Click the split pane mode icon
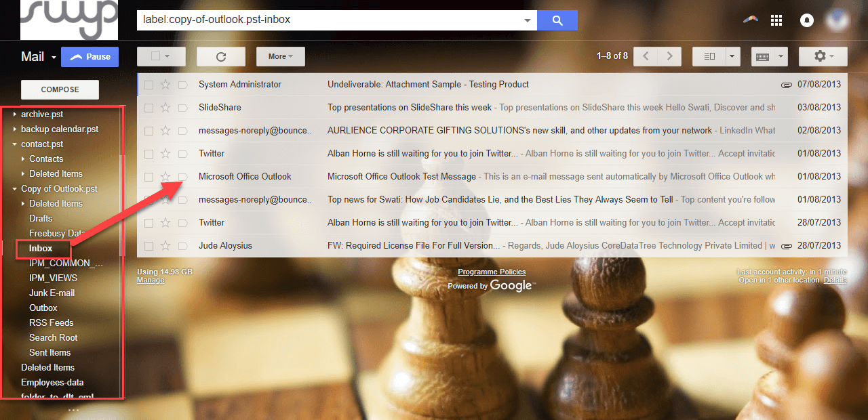The image size is (868, 420). [x=709, y=56]
